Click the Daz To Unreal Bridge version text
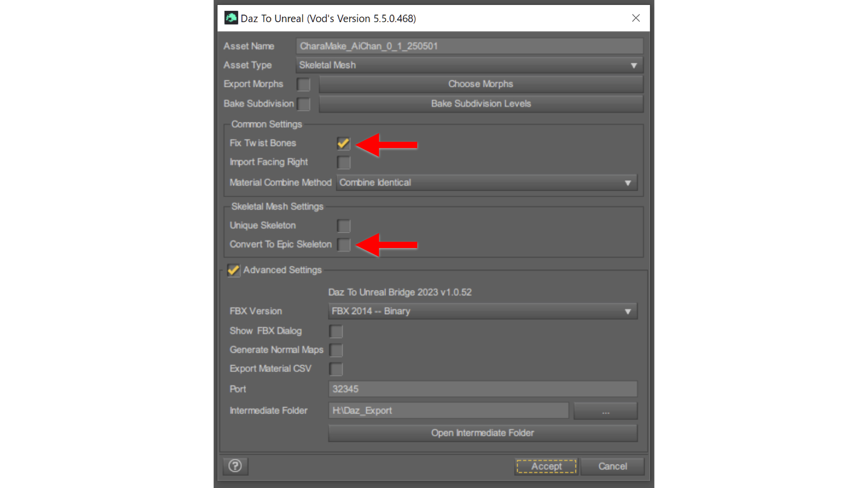Image resolution: width=868 pixels, height=488 pixels. pos(400,292)
